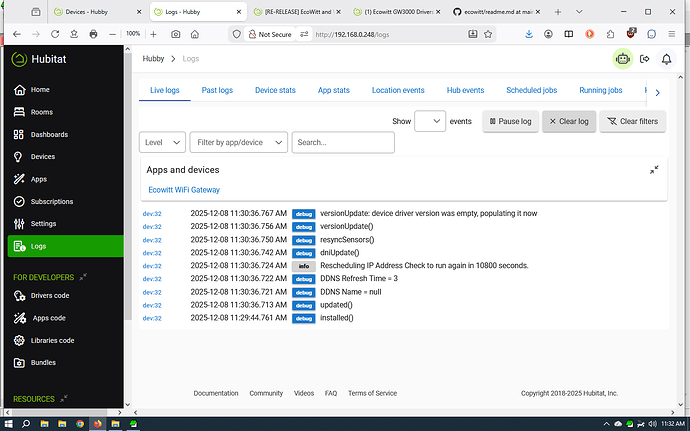Open browser home page icon
690x431 pixels.
coord(195,34)
